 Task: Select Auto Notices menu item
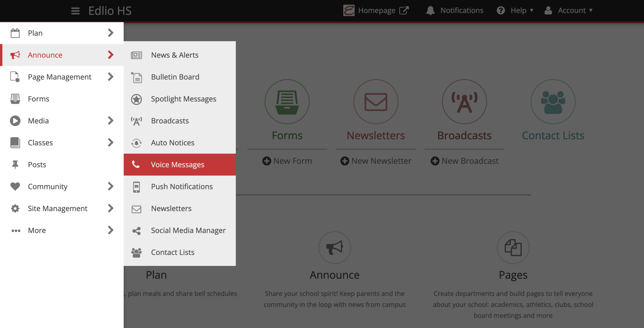coord(180,143)
